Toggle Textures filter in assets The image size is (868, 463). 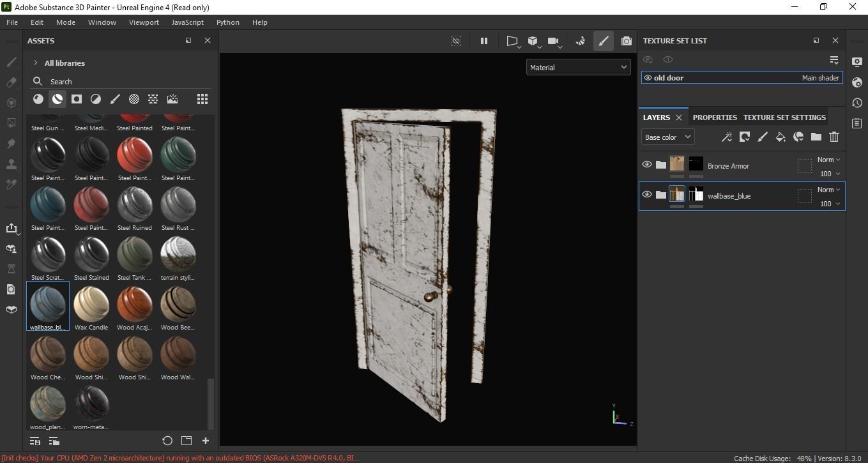tap(153, 99)
